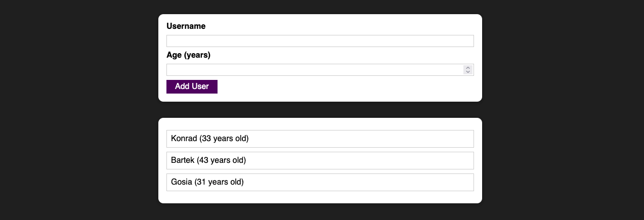Screen dimensions: 644x220
Task: Click the name "Bartek" in the list
Action: (183, 160)
